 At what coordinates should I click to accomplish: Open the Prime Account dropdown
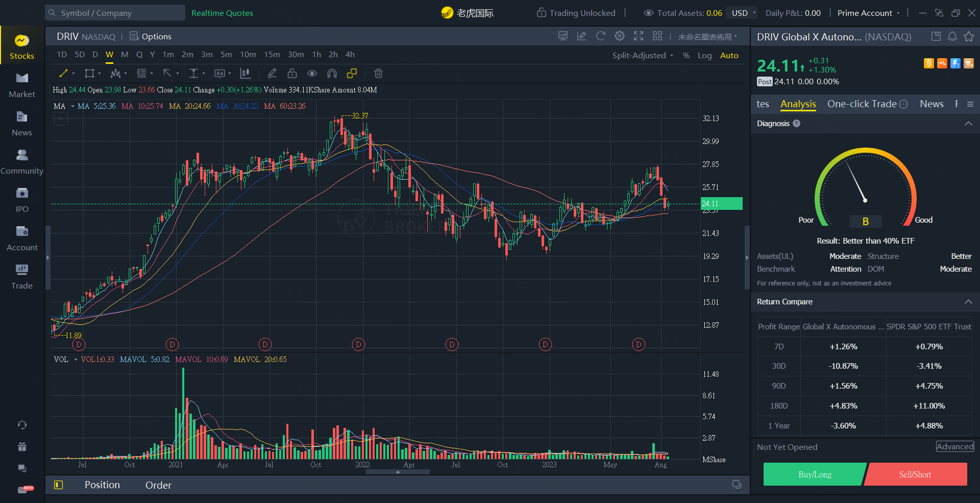868,13
